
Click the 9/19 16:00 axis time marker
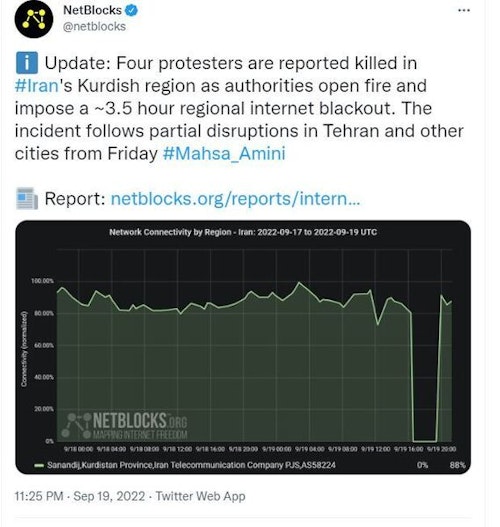pos(408,449)
